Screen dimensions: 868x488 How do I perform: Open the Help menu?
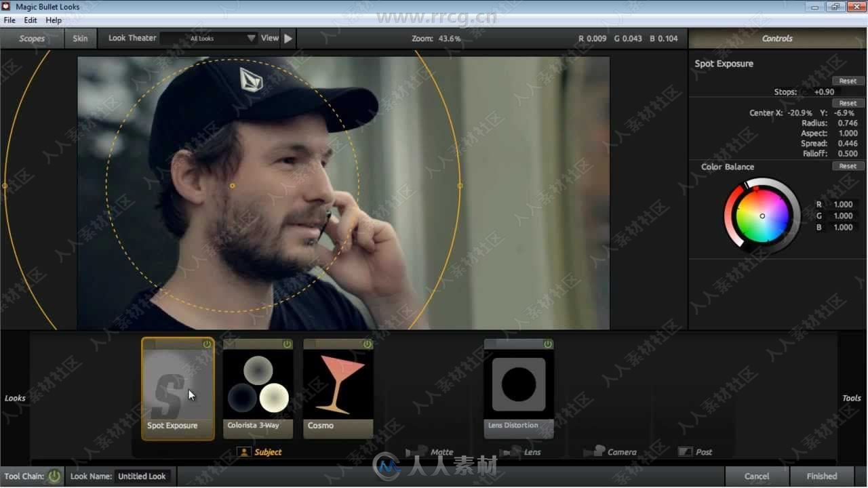coord(54,20)
